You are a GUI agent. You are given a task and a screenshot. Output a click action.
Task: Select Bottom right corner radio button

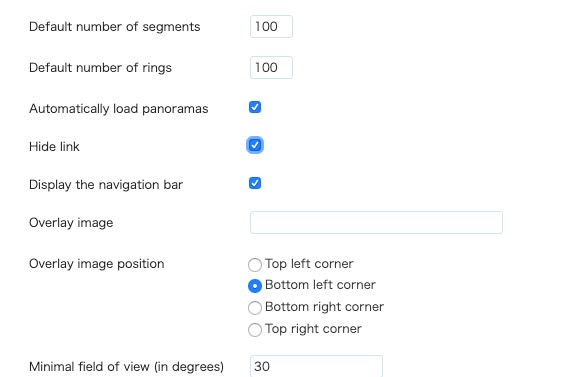[x=255, y=308]
